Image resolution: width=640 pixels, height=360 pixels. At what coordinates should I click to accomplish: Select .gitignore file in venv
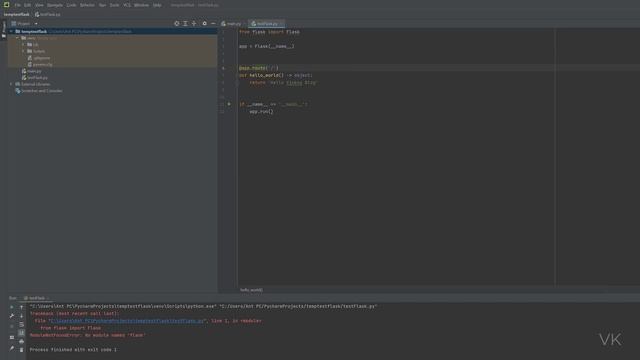(x=113, y=58)
